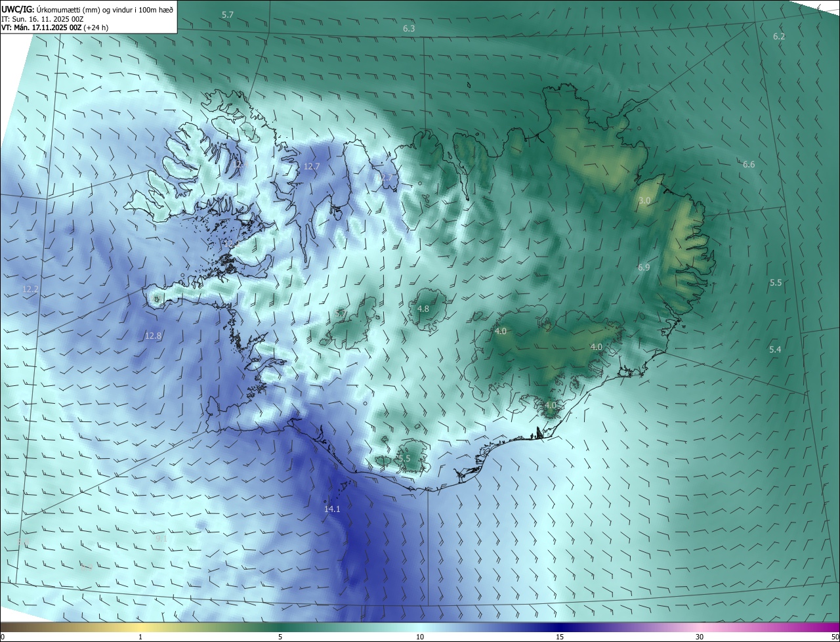
Task: Click the 12.8 value label
Action: [x=153, y=335]
